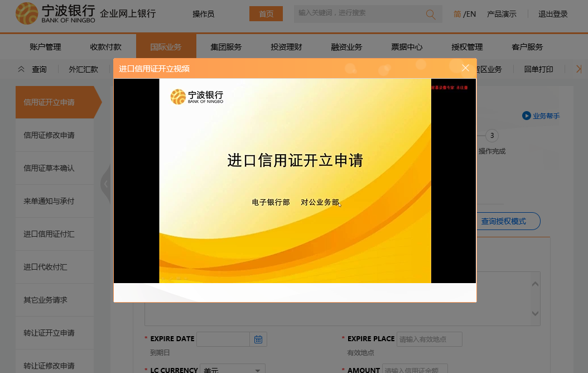Image resolution: width=588 pixels, height=373 pixels.
Task: Click the search magnifier icon
Action: pyautogui.click(x=431, y=15)
